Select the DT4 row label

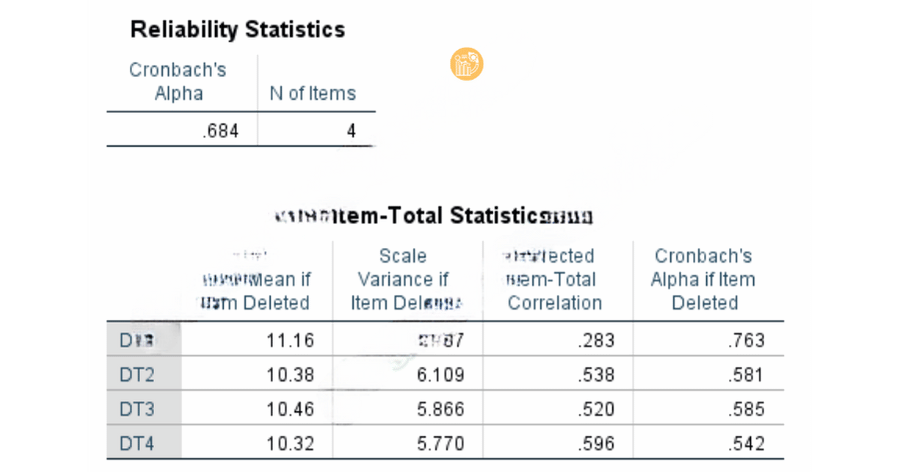(x=136, y=443)
